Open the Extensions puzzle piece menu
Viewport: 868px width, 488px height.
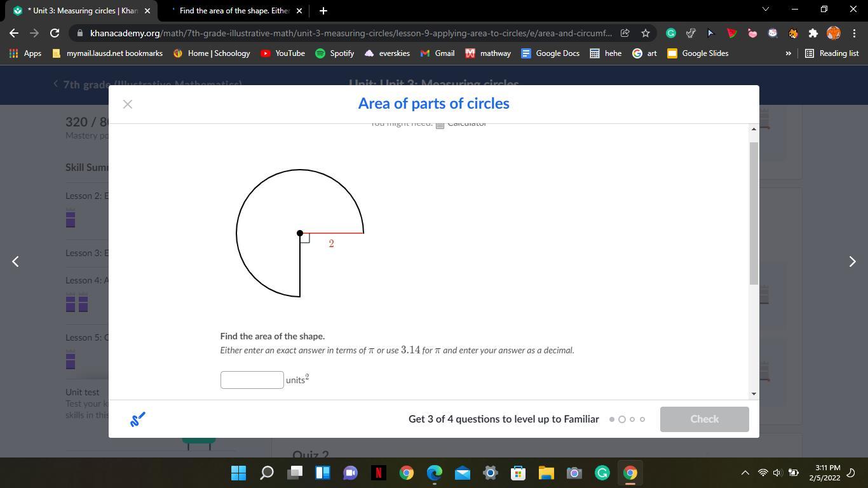pyautogui.click(x=813, y=33)
